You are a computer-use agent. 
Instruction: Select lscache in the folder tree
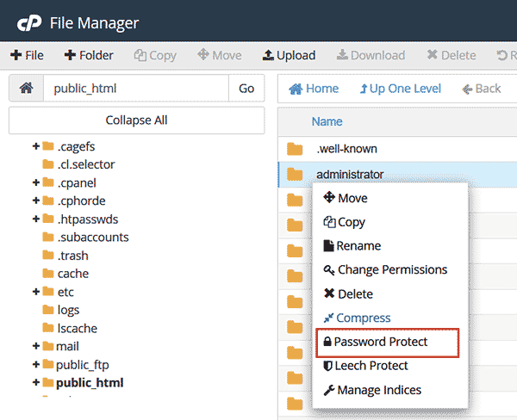point(78,329)
